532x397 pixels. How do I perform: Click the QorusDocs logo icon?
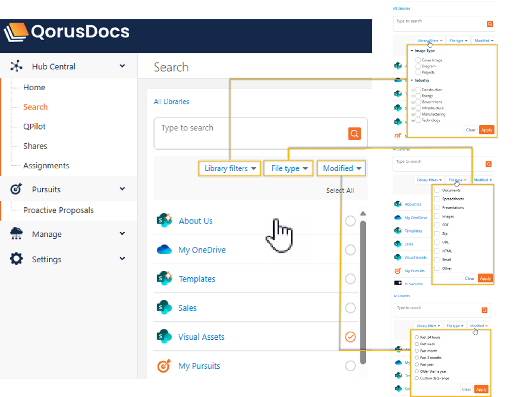pos(15,32)
